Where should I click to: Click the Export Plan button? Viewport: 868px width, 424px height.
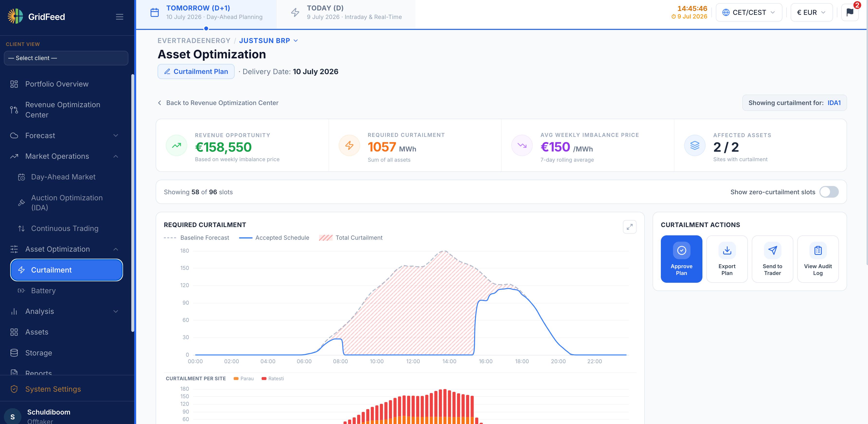727,259
